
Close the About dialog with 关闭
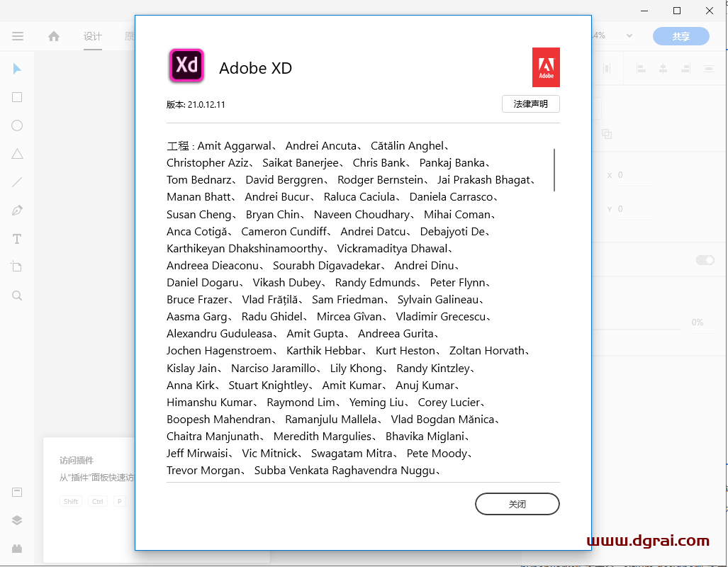coord(517,504)
